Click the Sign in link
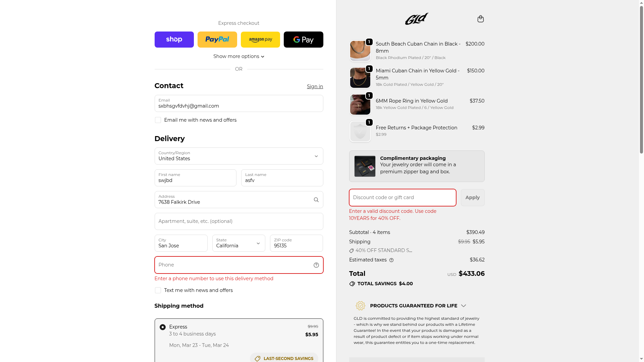Screen dimensions: 644x362 (x=315, y=86)
